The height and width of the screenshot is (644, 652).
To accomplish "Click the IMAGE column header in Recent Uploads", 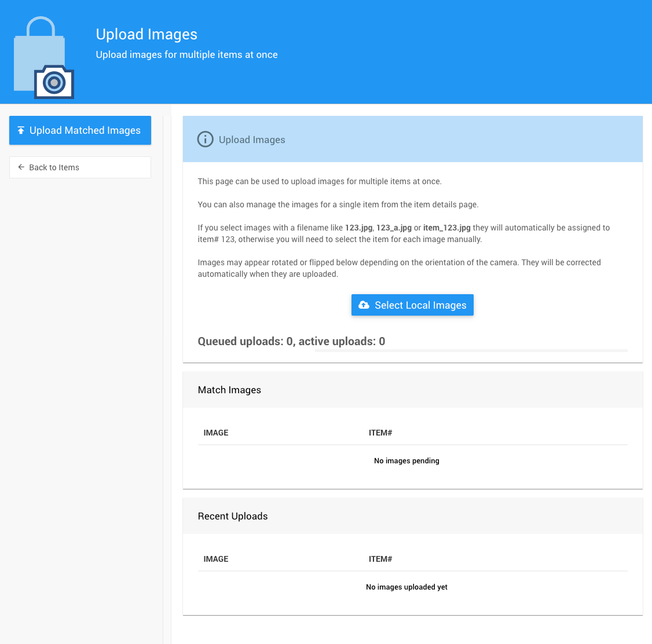I will (x=216, y=559).
